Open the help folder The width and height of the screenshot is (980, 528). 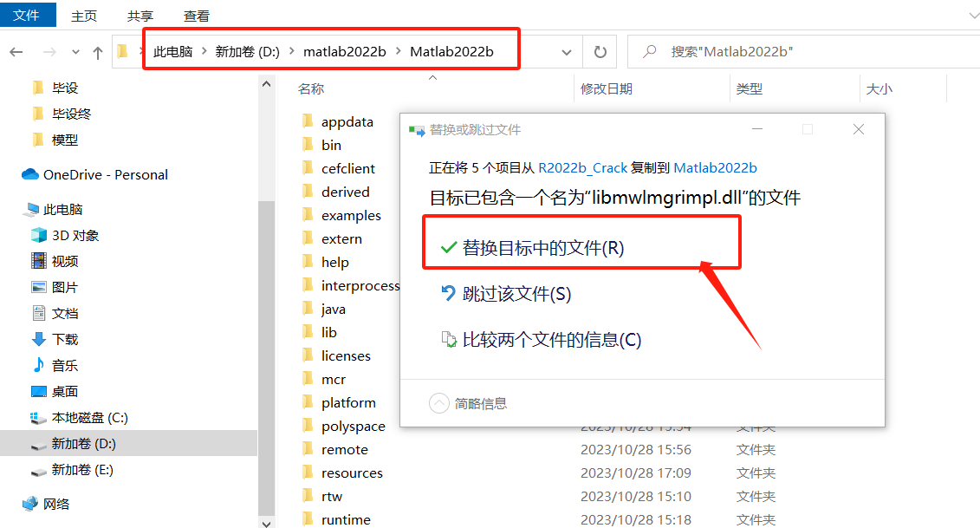(334, 261)
